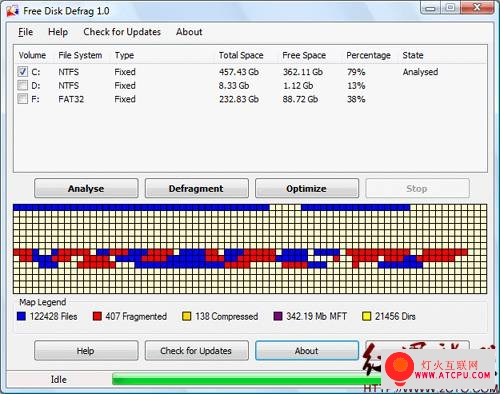Click the Defragment button

click(x=196, y=188)
